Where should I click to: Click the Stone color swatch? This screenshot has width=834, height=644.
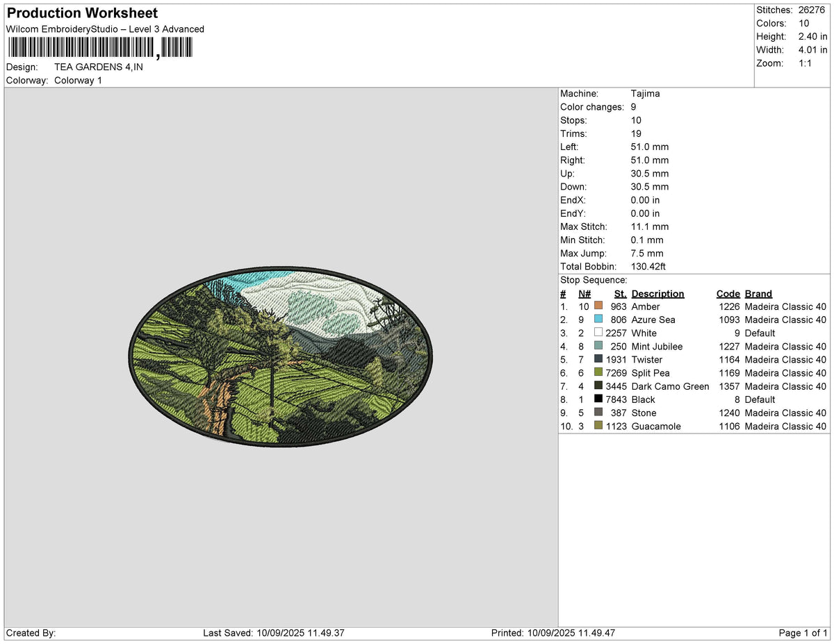[598, 413]
